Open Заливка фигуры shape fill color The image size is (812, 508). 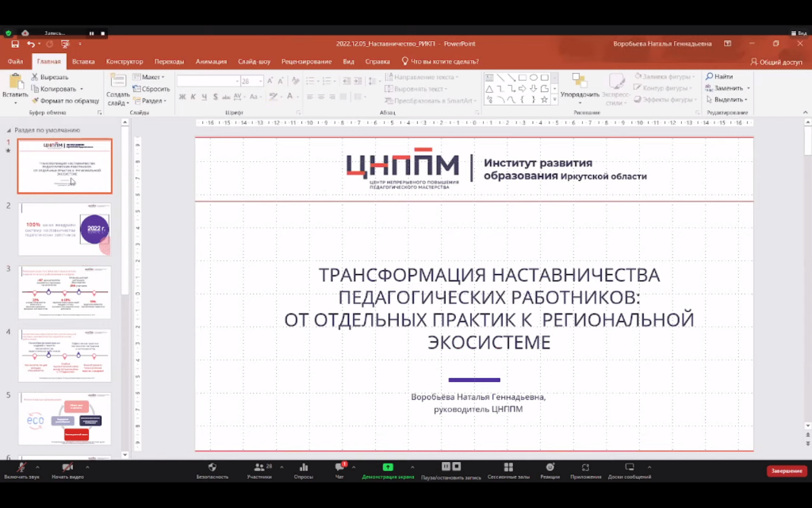665,77
